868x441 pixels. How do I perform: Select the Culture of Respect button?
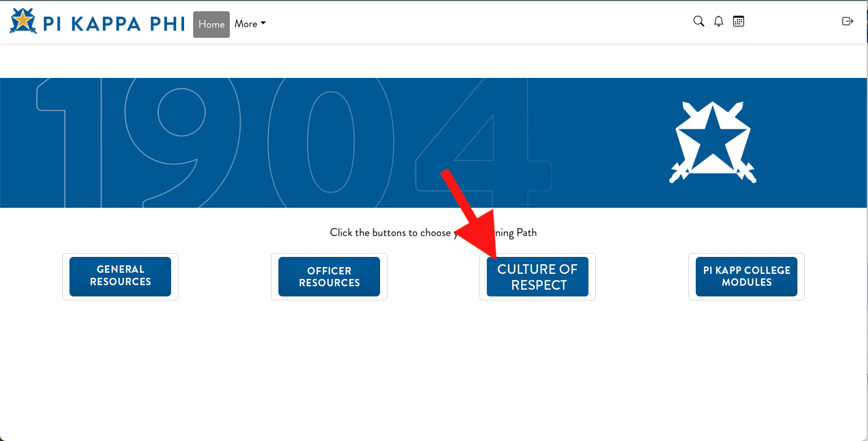pyautogui.click(x=538, y=277)
